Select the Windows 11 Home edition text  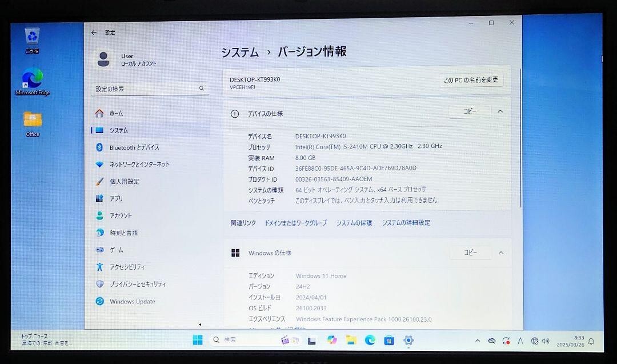[x=321, y=276]
